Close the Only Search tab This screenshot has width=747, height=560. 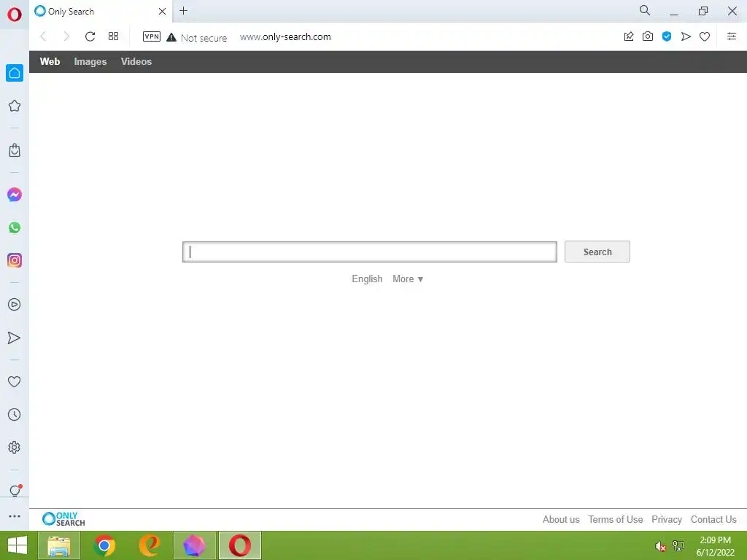click(x=162, y=12)
